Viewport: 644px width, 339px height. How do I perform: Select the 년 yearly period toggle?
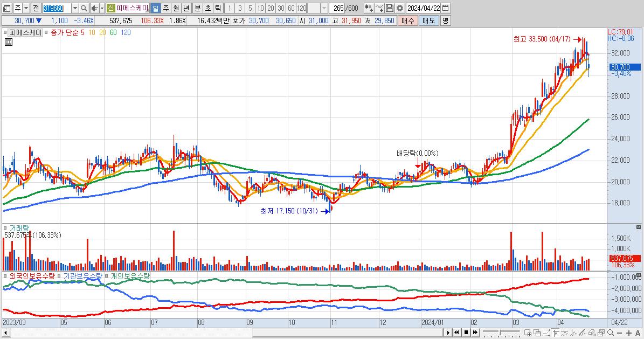(x=186, y=8)
